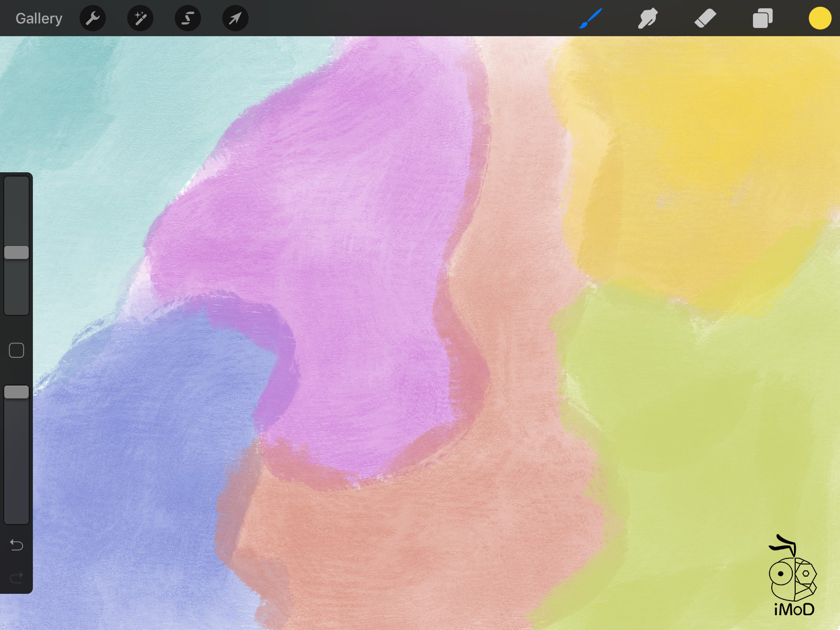This screenshot has height=630, width=840.
Task: Select the Transform arrow tool
Action: tap(235, 18)
